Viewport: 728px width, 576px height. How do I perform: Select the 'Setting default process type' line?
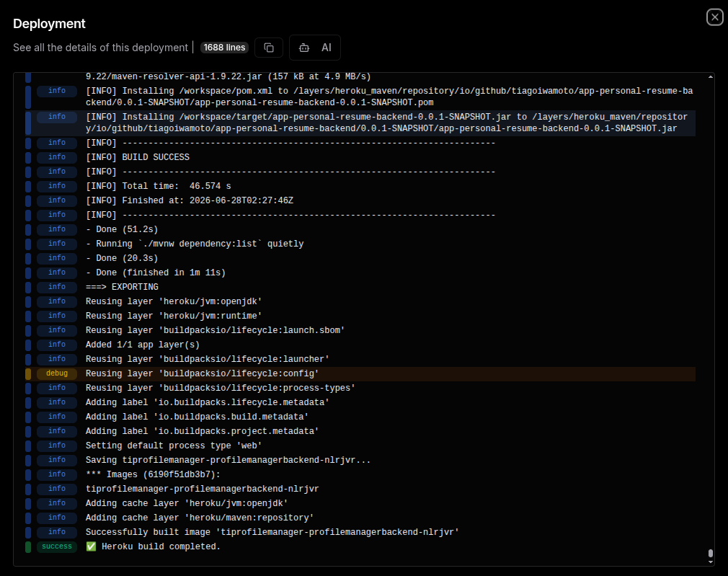tap(360, 446)
